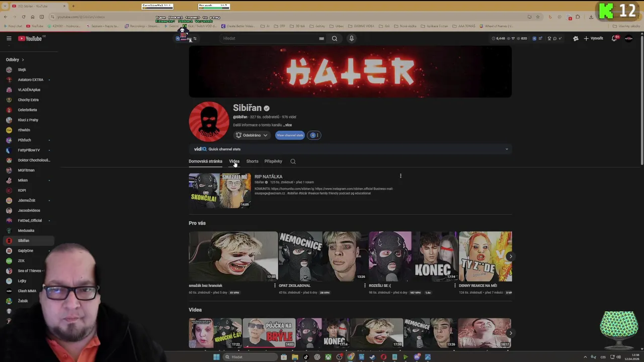Open MGFitman channel in sidebar
The width and height of the screenshot is (644, 362).
(x=26, y=170)
